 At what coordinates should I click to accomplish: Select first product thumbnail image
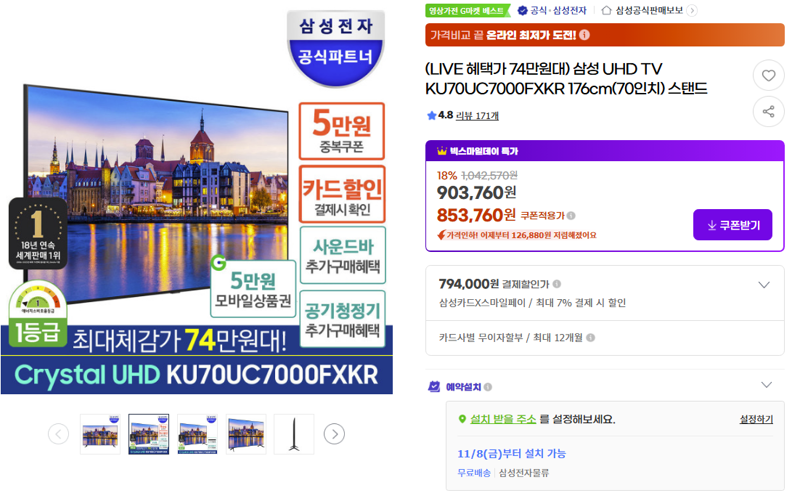click(x=100, y=434)
